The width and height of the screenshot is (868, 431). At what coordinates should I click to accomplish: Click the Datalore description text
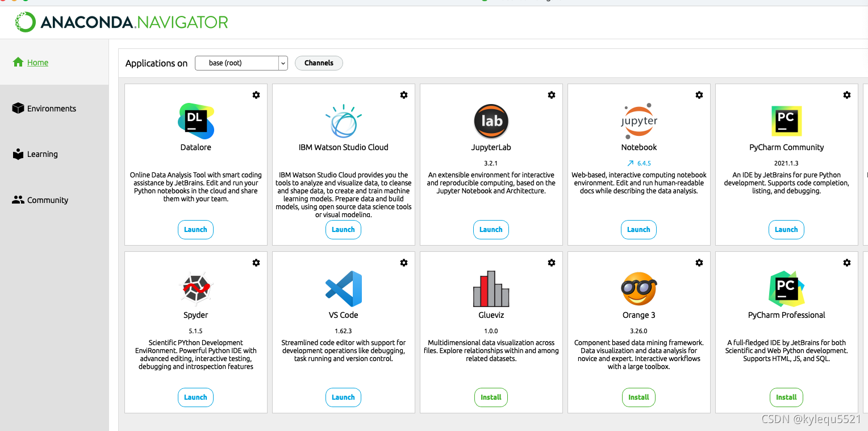click(x=195, y=187)
